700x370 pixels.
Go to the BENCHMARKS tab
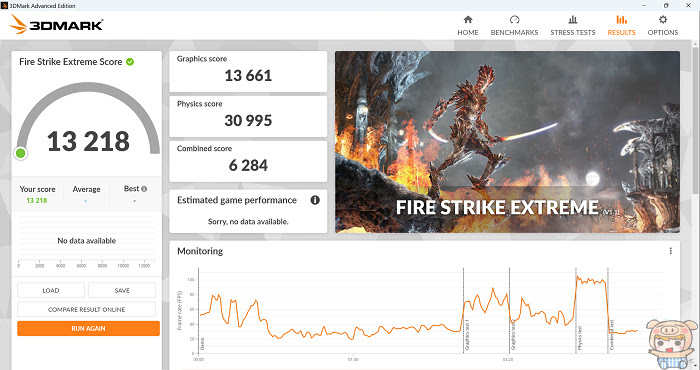click(514, 33)
